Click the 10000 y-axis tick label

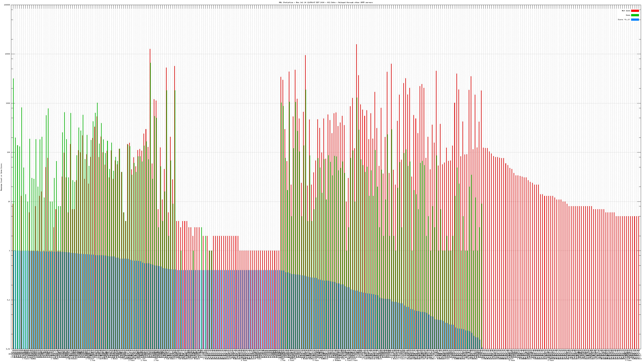tap(8, 54)
